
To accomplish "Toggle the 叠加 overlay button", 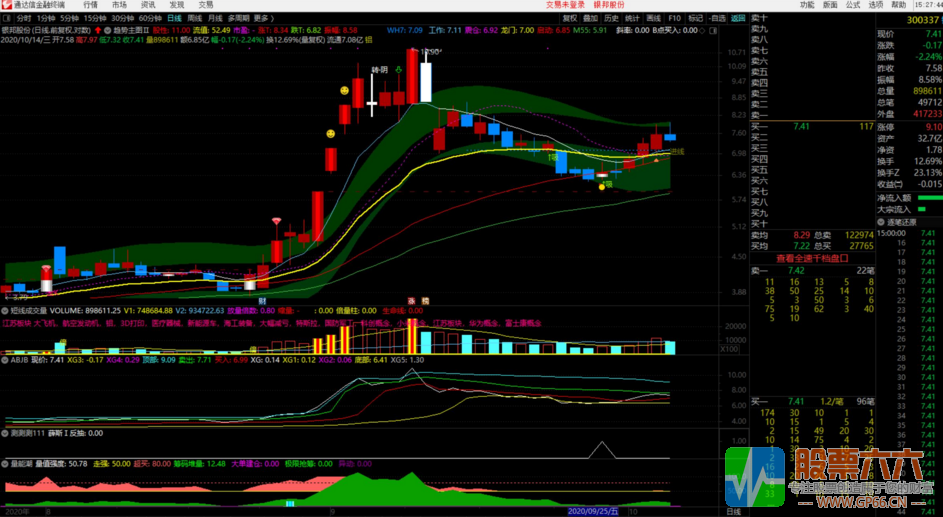I will [x=591, y=18].
